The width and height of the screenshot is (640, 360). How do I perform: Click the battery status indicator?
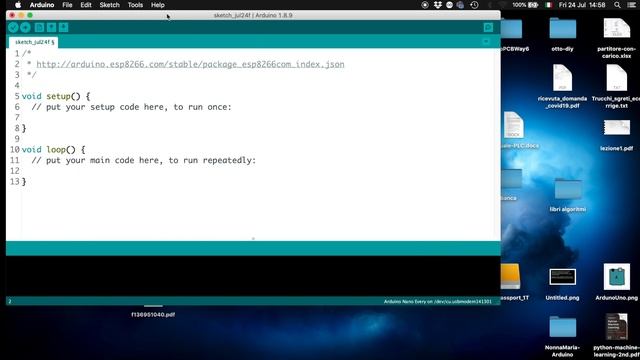[x=525, y=5]
